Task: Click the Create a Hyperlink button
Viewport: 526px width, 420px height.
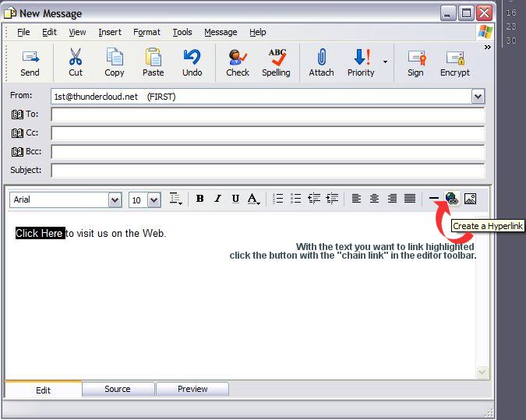Action: [452, 199]
